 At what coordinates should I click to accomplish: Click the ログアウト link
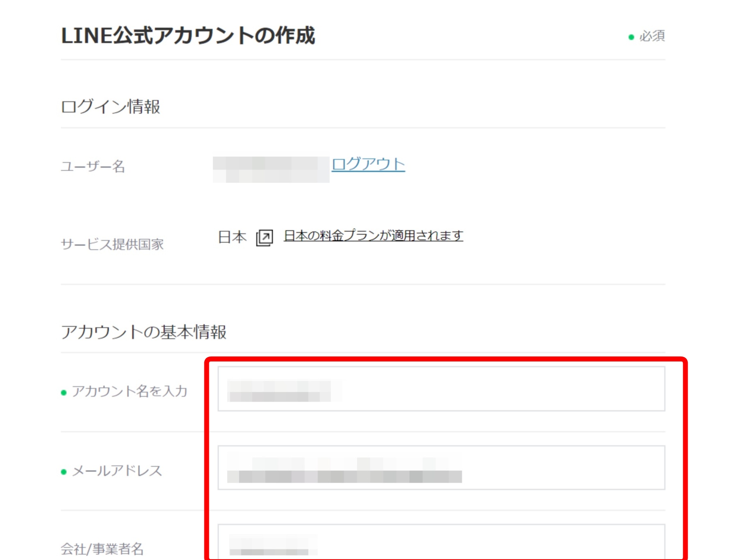tap(368, 164)
